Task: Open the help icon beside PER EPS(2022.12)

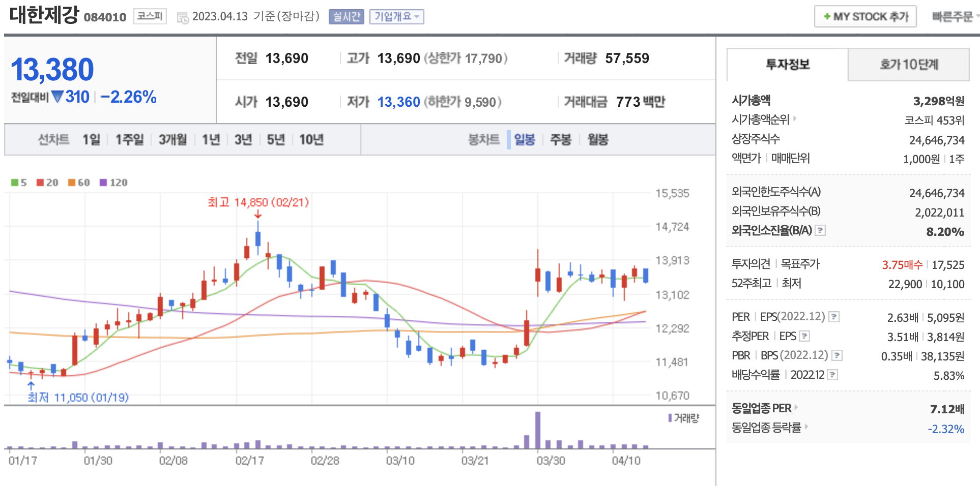Action: 834,317
